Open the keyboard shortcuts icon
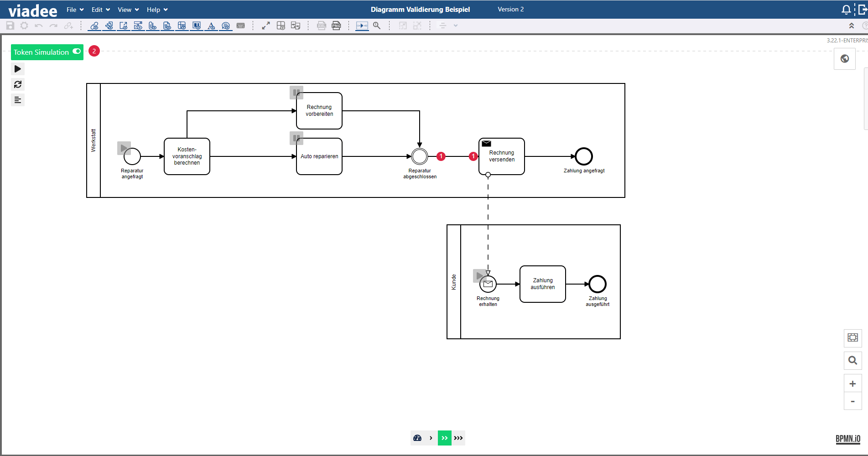This screenshot has width=868, height=456. coord(241,26)
